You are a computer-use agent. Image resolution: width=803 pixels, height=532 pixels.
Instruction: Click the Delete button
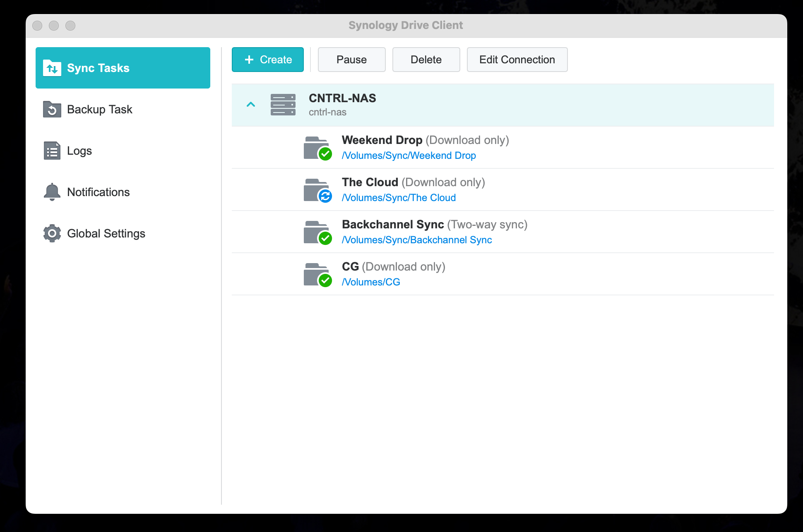(426, 60)
